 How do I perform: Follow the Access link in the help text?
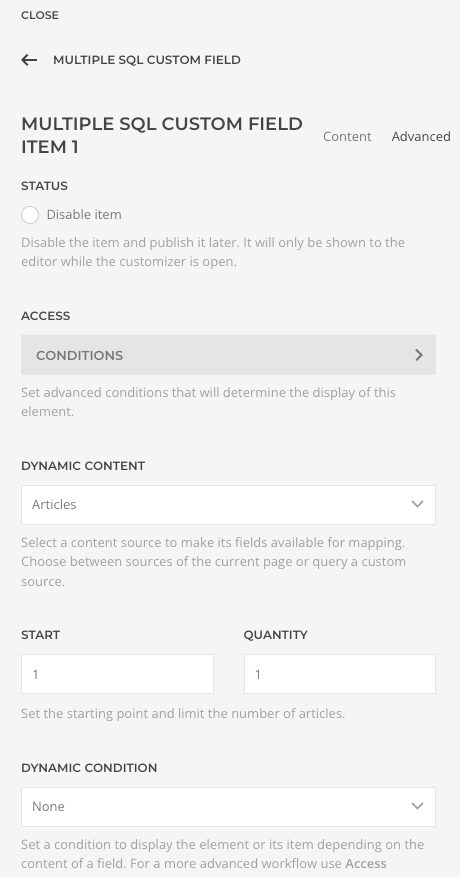[366, 864]
